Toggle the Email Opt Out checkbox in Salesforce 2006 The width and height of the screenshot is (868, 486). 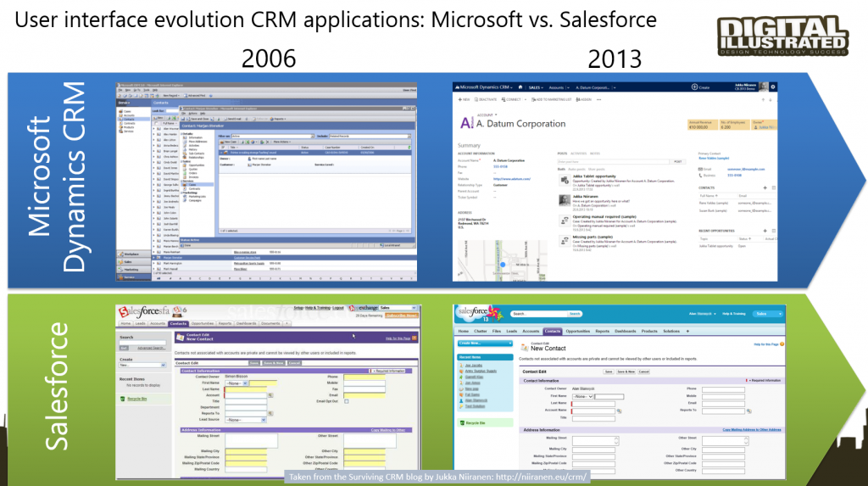[x=347, y=401]
